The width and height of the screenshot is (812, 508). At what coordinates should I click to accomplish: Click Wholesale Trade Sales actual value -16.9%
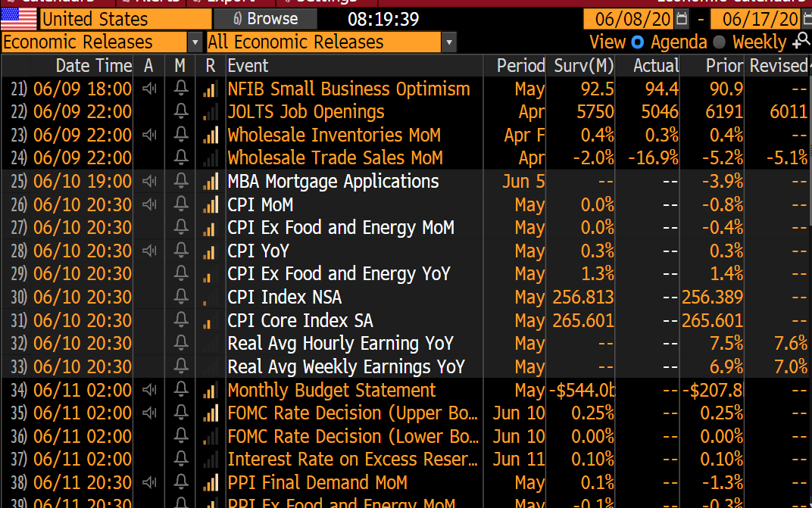click(653, 157)
